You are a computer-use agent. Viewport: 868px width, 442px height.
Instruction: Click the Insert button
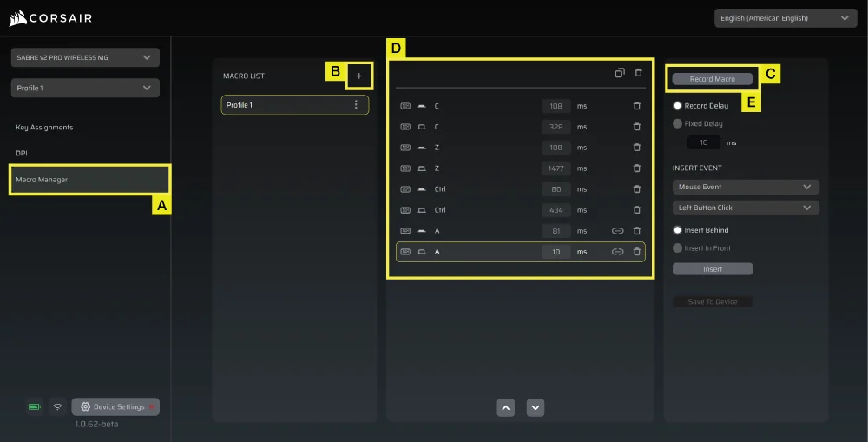[x=713, y=269]
